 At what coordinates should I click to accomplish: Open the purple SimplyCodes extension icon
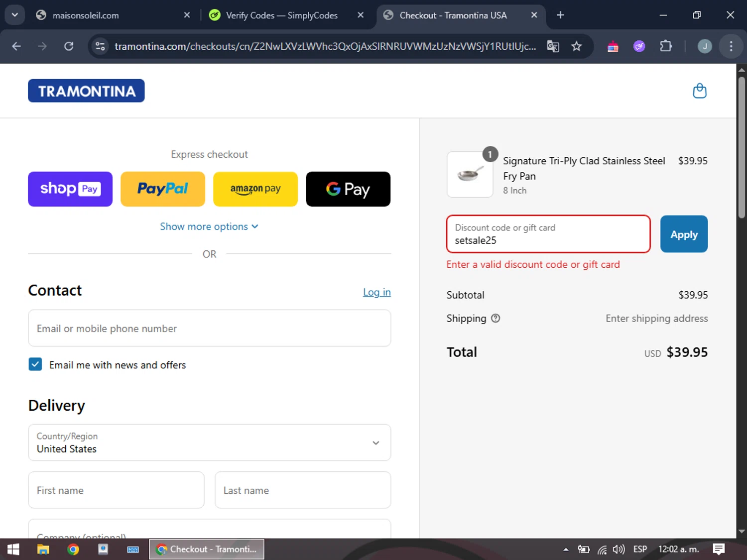(x=639, y=46)
